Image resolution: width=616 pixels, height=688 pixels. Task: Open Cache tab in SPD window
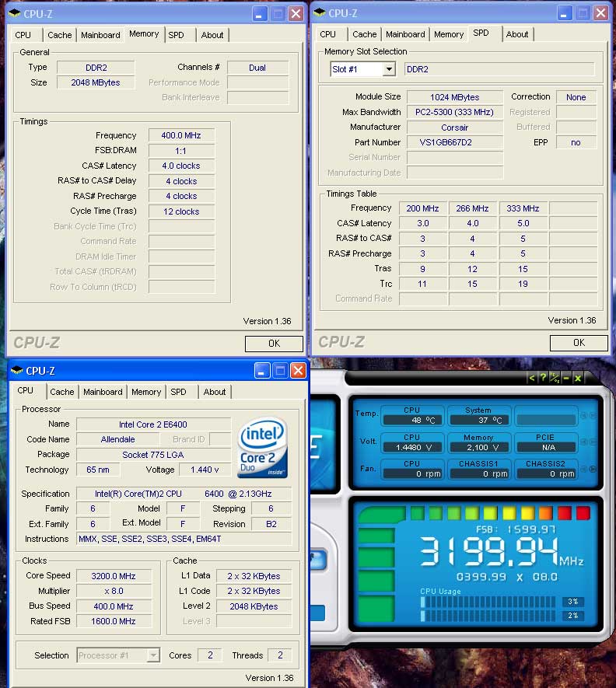[x=365, y=34]
